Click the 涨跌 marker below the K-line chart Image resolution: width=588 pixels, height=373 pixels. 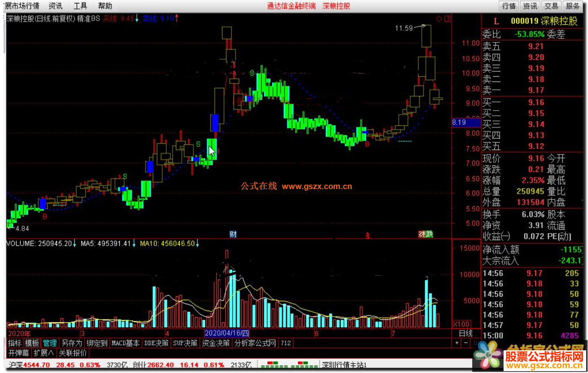[x=426, y=234]
